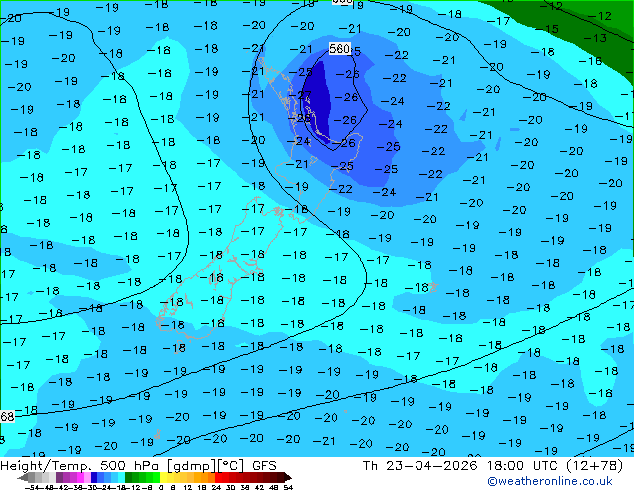The width and height of the screenshot is (634, 490).
Task: Click the '500 hPa' level text
Action: coord(130,466)
